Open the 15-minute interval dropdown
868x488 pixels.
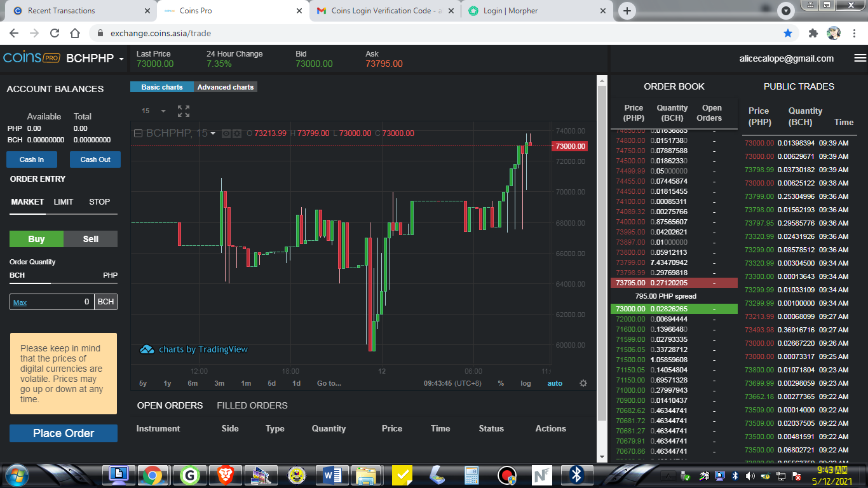pos(153,111)
